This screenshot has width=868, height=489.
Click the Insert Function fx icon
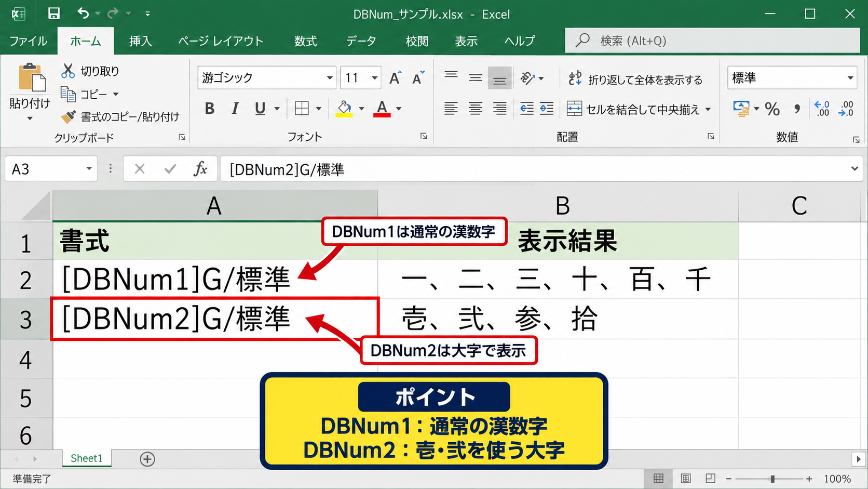200,169
